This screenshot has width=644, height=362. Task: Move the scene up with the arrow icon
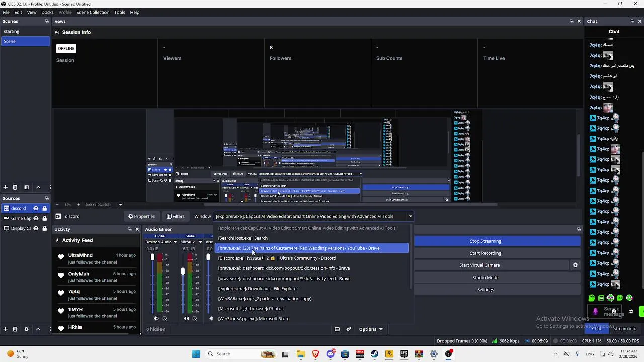coord(38,187)
